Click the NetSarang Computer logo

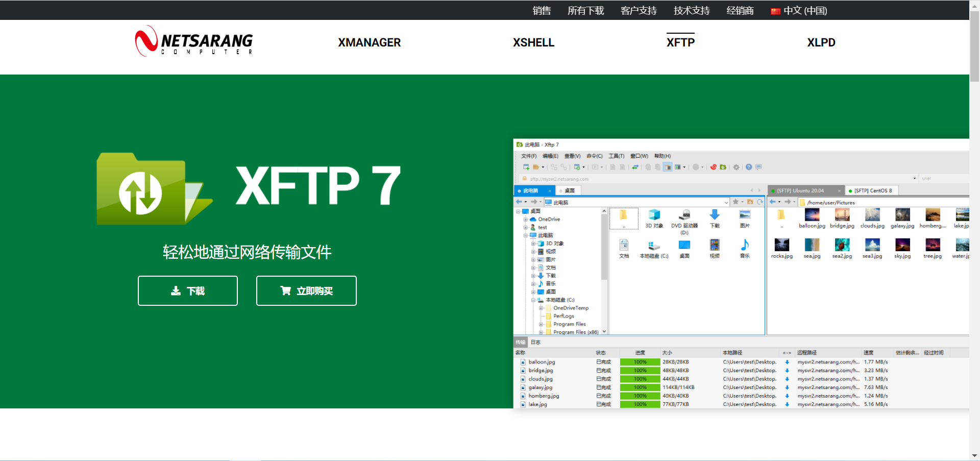(x=194, y=41)
